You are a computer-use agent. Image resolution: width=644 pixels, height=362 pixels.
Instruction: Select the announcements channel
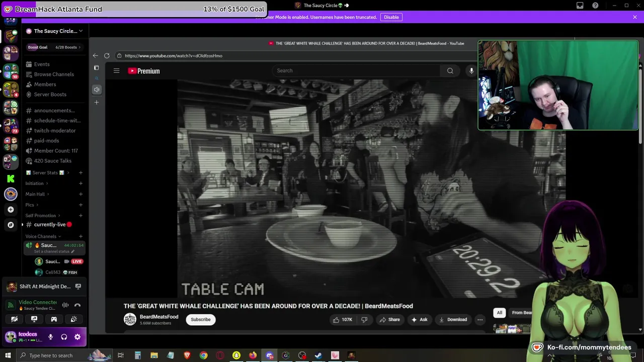coord(54,111)
